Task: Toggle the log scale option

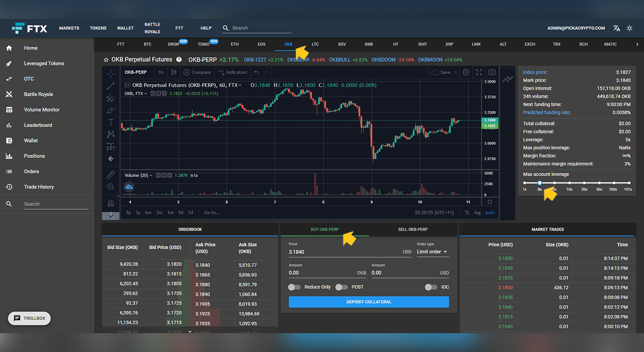Action: [x=478, y=213]
